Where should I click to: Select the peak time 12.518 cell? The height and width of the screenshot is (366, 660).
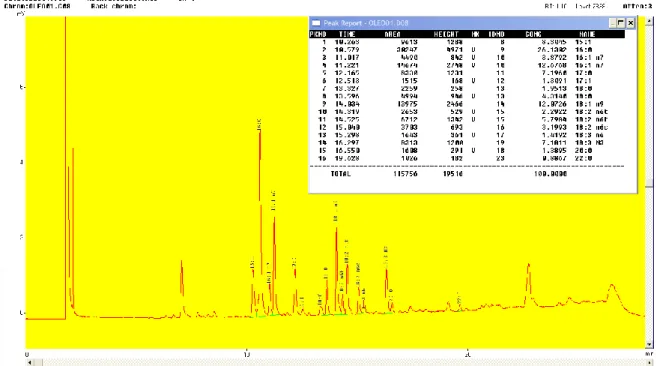(347, 81)
